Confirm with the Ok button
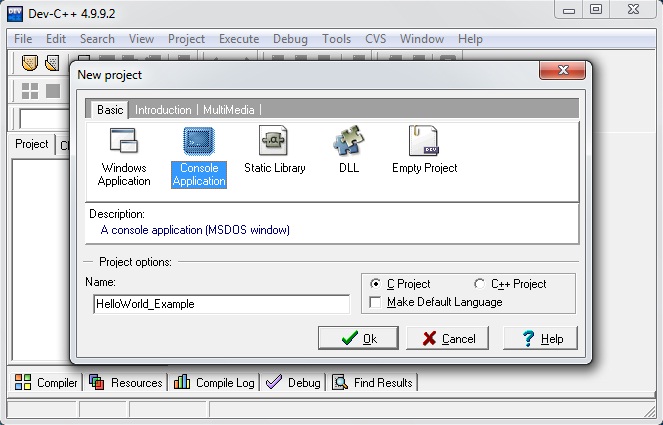The height and width of the screenshot is (425, 663). tap(358, 338)
